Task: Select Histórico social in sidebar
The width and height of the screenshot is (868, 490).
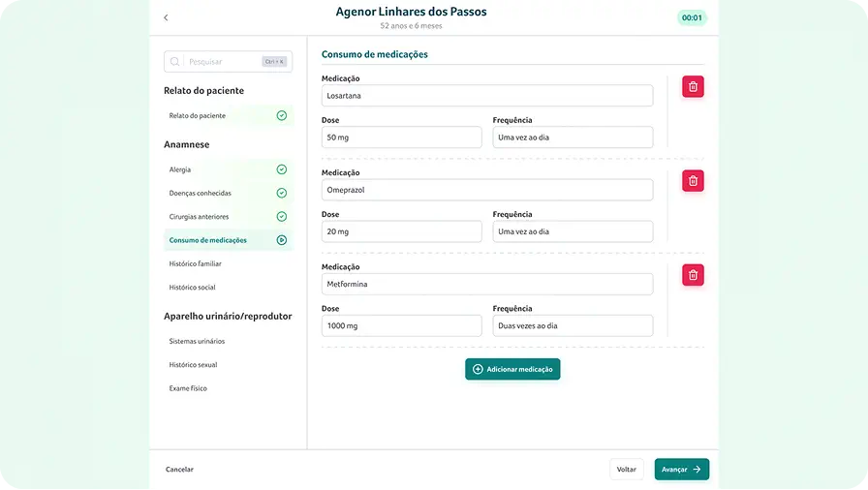Action: (193, 288)
